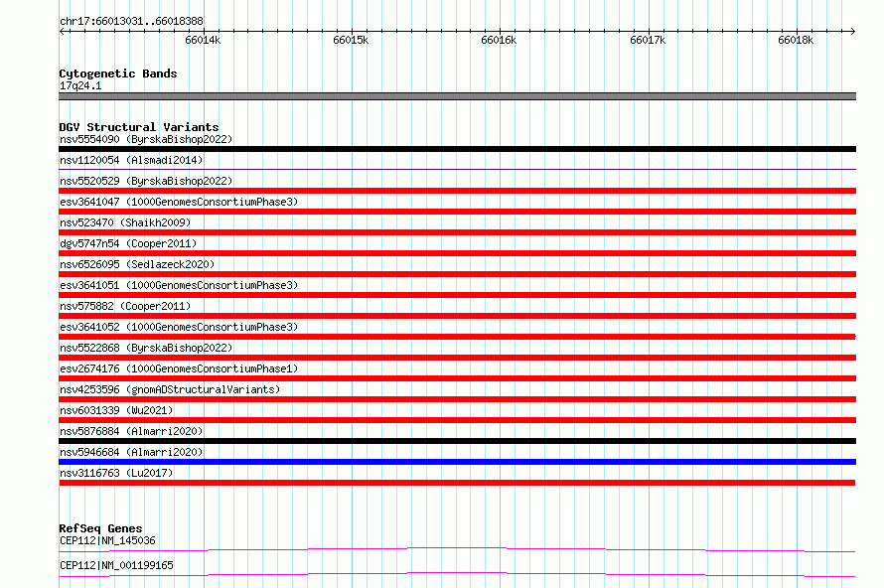Screen dimensions: 884x588
Task: Click the red bar of esv3641052
Action: [x=457, y=337]
